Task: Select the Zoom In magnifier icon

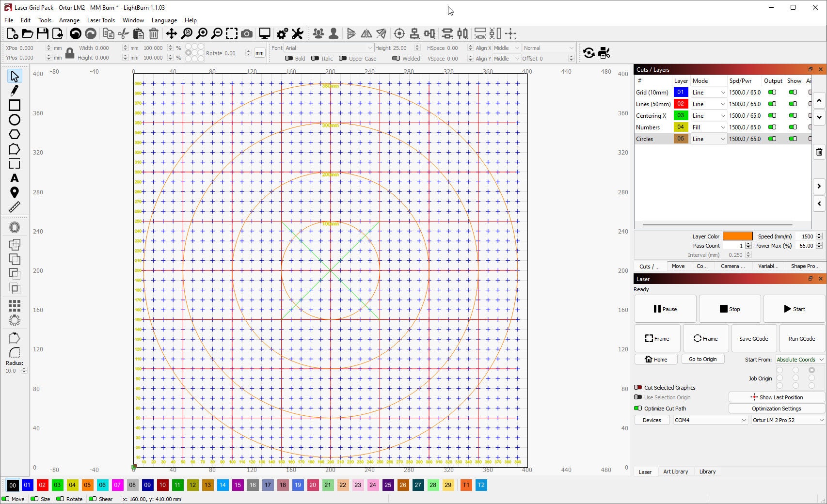Action: 202,33
